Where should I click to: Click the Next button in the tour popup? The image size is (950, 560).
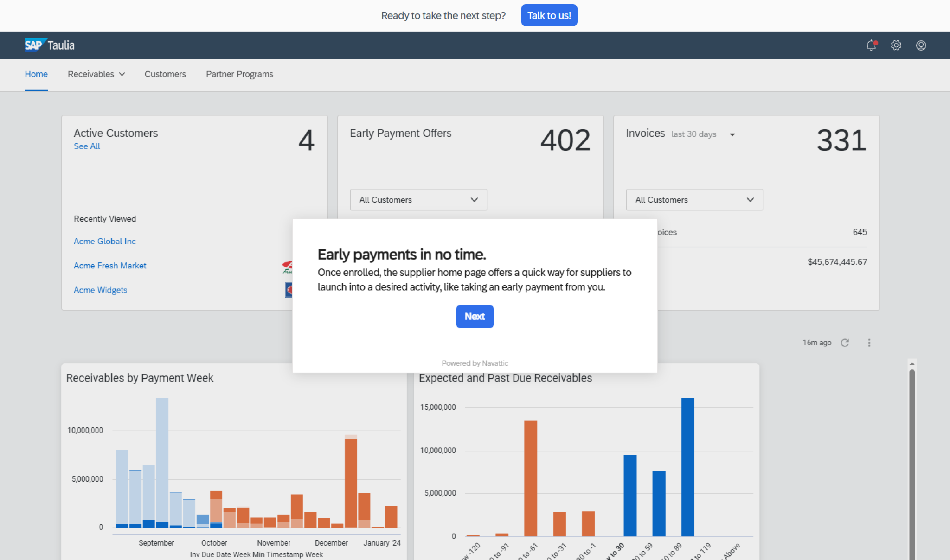point(475,316)
